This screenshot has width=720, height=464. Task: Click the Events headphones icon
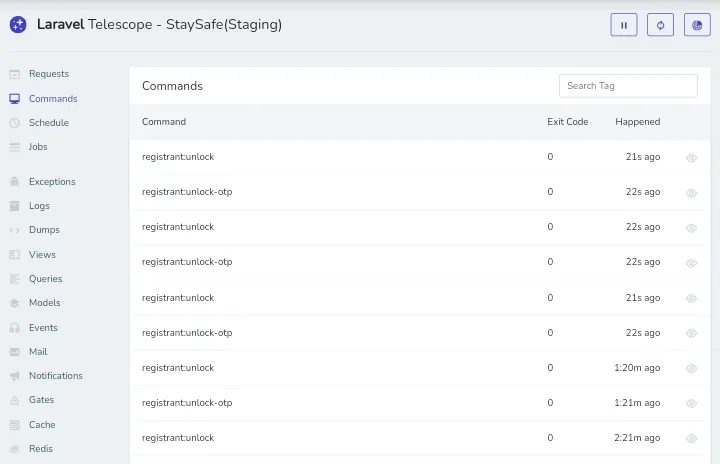pos(15,328)
